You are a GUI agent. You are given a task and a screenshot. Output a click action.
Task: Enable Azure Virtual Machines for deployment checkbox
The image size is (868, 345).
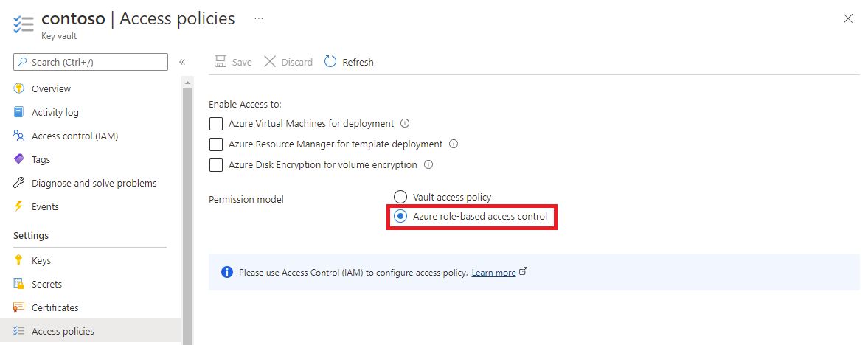[216, 124]
